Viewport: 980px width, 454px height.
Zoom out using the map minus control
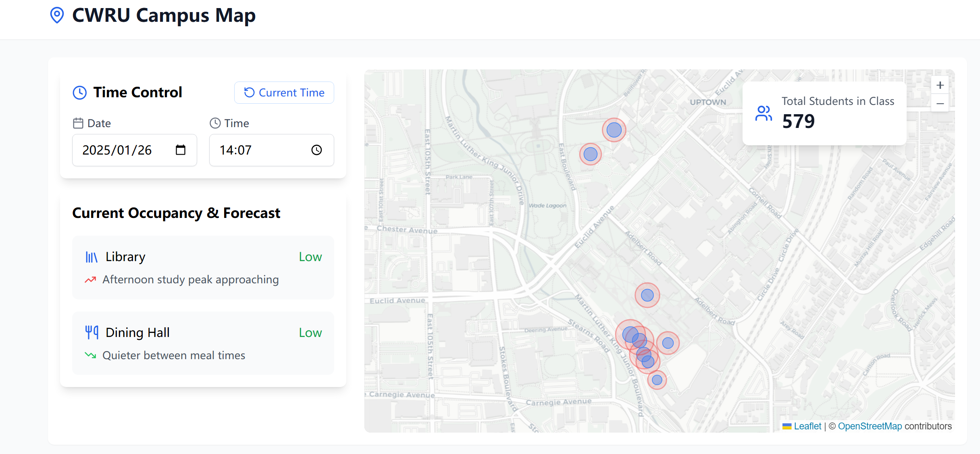tap(940, 103)
